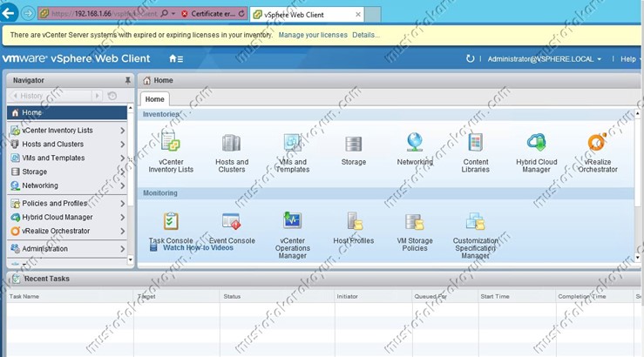Screen dimensions: 644x357
Task: Open Administrator@VSPHERE.LOCAL user dropdown
Action: 544,59
